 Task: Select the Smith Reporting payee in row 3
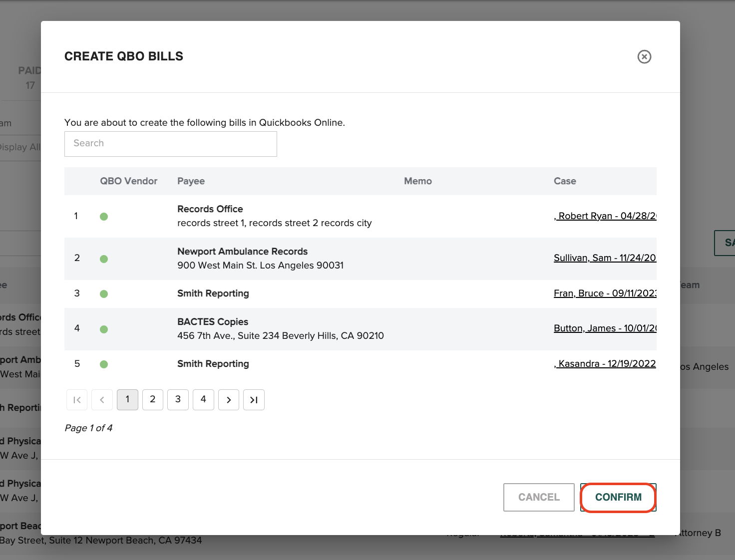point(213,293)
